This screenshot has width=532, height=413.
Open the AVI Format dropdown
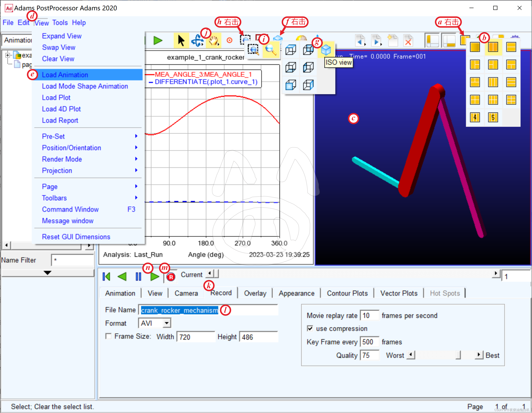coord(167,323)
